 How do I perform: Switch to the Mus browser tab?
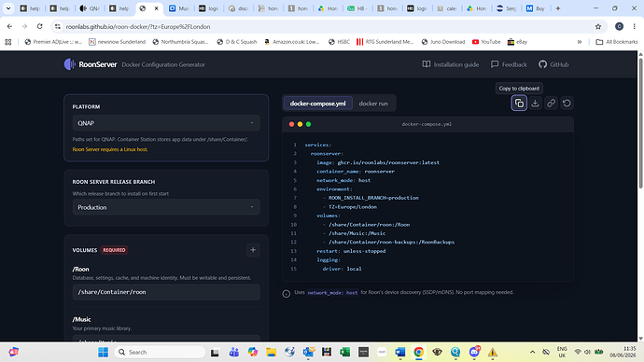coord(178,8)
